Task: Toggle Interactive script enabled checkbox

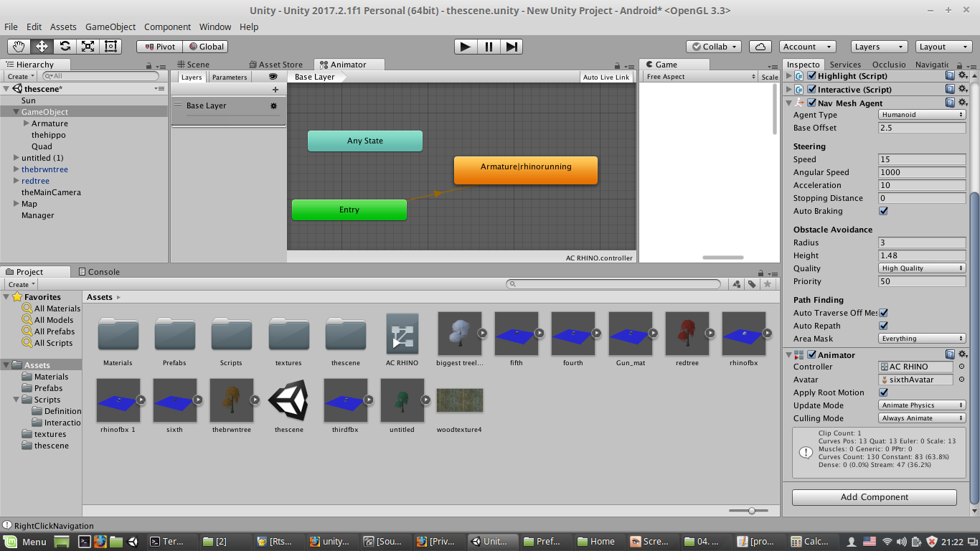Action: pyautogui.click(x=811, y=90)
